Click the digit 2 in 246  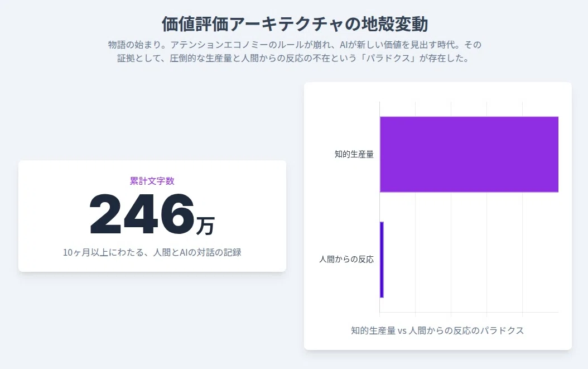pyautogui.click(x=105, y=214)
